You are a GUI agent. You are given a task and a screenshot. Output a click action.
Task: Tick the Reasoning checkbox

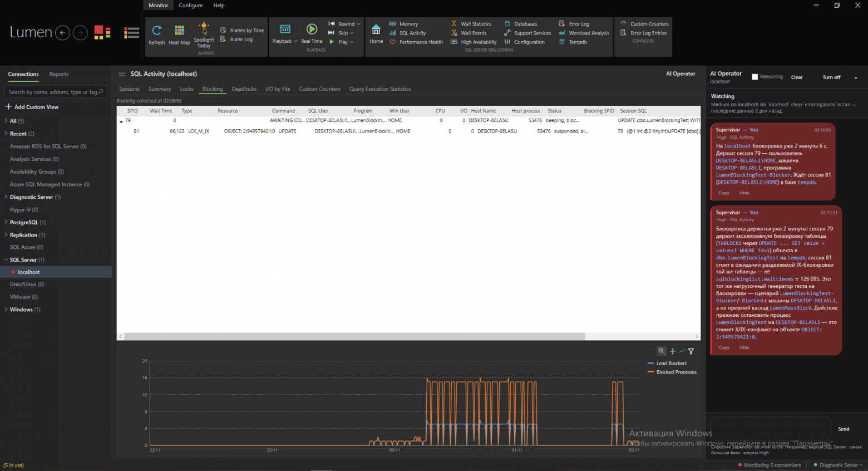tap(755, 77)
